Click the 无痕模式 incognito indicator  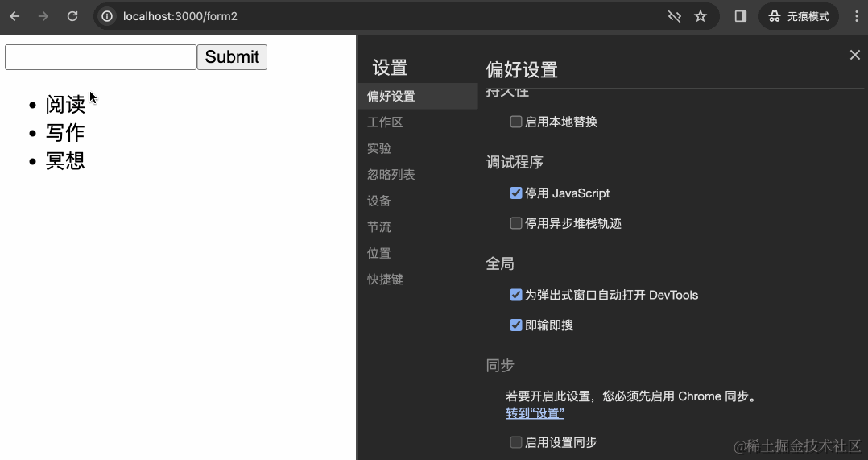(x=798, y=16)
